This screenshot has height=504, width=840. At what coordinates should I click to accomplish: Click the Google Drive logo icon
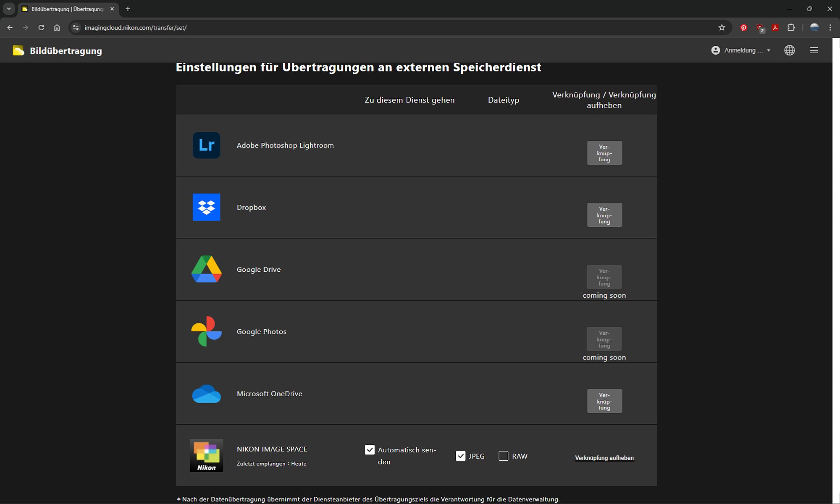pyautogui.click(x=206, y=269)
